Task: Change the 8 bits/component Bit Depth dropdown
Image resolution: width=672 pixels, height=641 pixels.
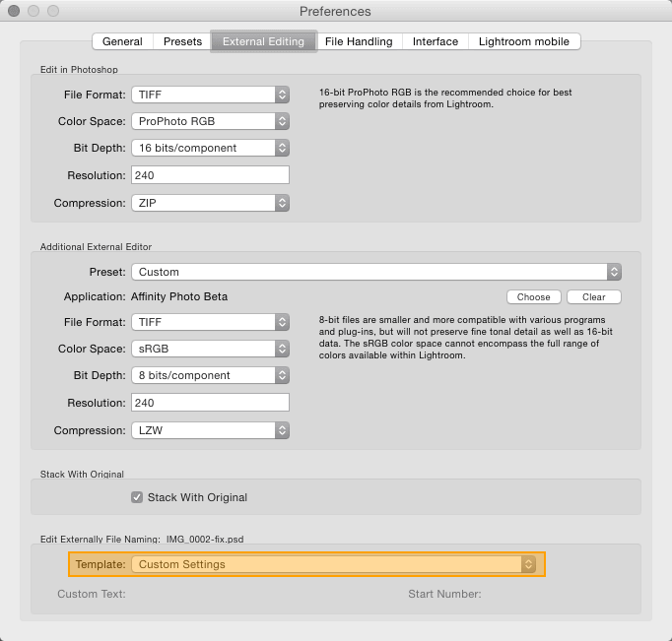Action: [211, 375]
